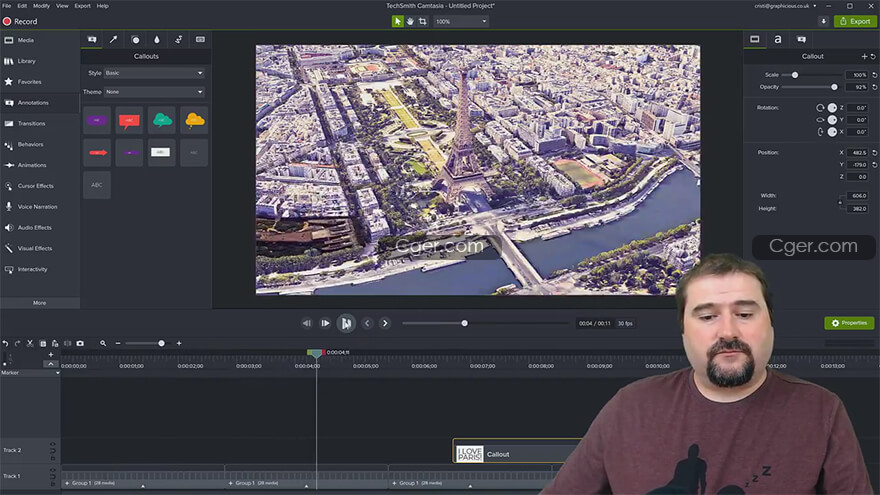Image resolution: width=880 pixels, height=495 pixels.
Task: Open Voice Narration panel
Action: [x=39, y=207]
